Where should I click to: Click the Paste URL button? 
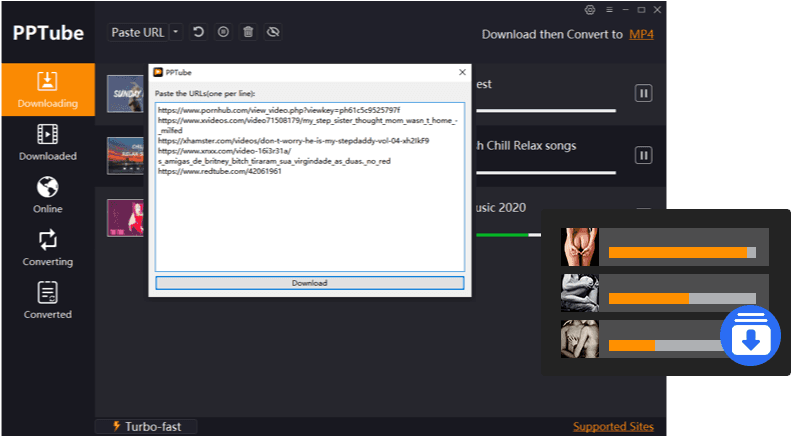(x=138, y=33)
